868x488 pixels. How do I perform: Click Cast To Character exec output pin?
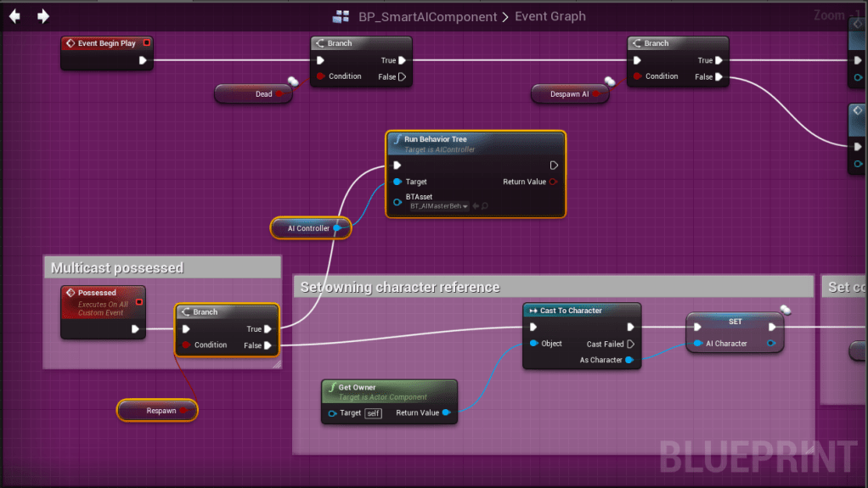tap(630, 327)
